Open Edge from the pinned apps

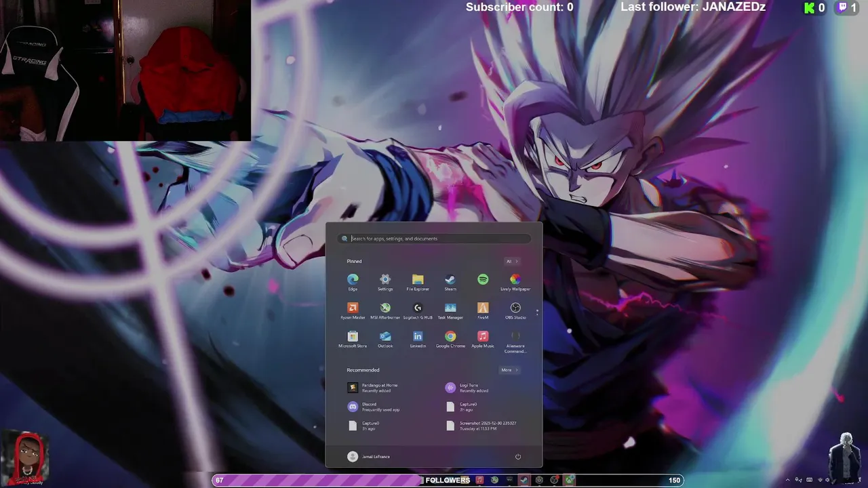(x=353, y=283)
